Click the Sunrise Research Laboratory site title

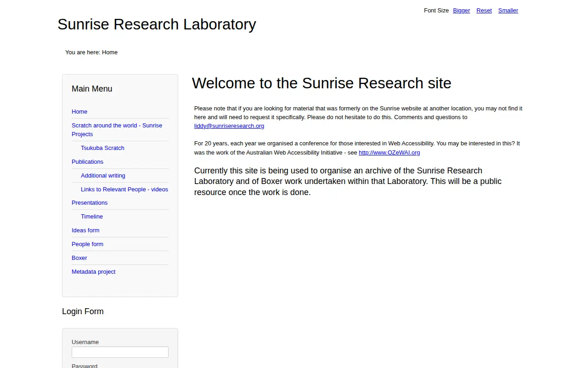pyautogui.click(x=157, y=24)
